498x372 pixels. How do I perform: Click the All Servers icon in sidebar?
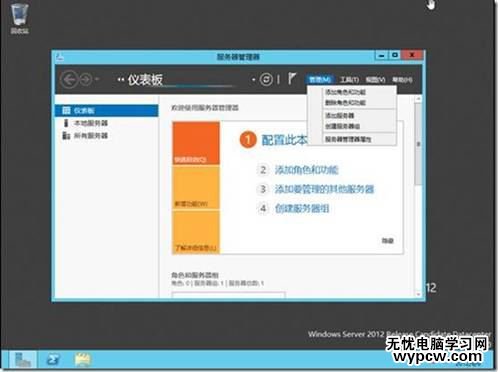66,135
